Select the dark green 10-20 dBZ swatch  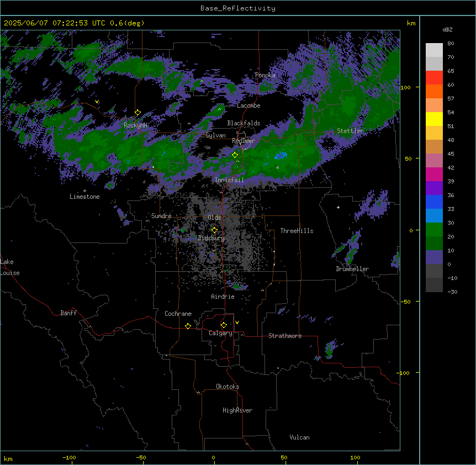pyautogui.click(x=434, y=244)
